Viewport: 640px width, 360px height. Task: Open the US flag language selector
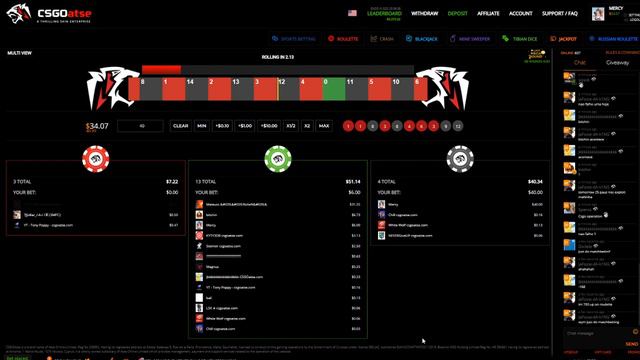pos(352,13)
